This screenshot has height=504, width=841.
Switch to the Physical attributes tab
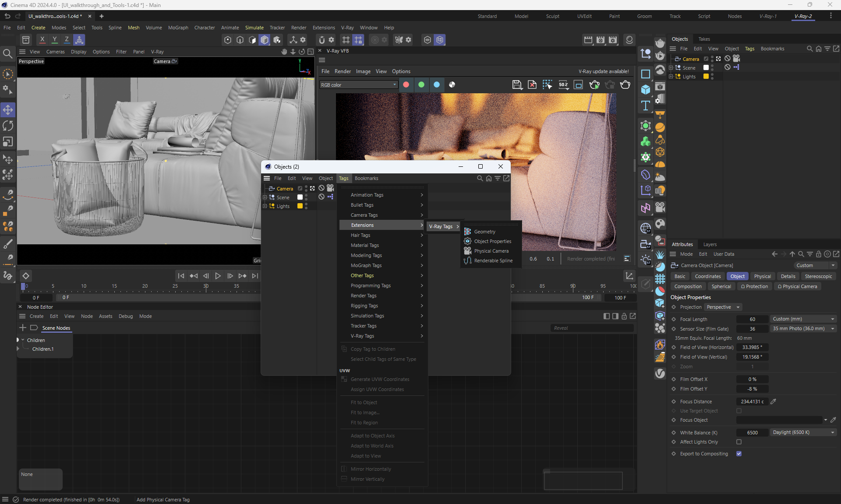(762, 277)
